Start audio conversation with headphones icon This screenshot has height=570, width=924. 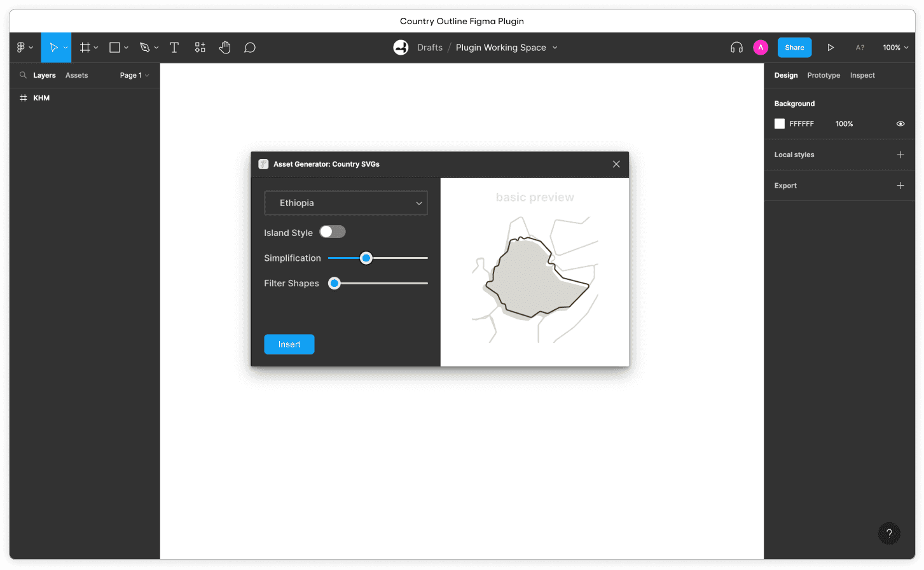click(736, 48)
